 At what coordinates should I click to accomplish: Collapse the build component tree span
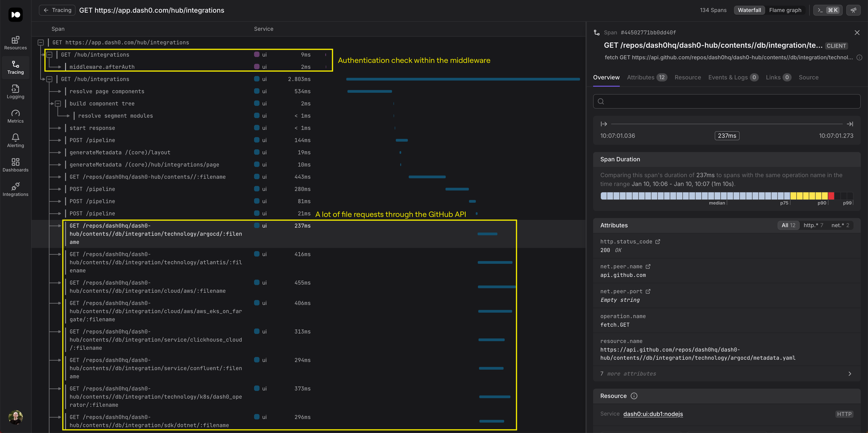point(58,104)
